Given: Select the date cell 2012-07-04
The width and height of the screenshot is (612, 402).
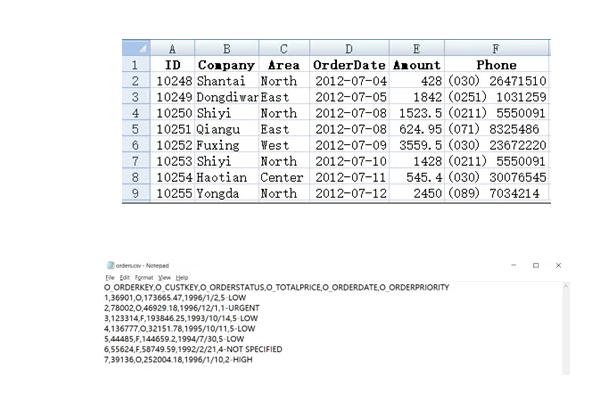Looking at the screenshot, I should 349,80.
